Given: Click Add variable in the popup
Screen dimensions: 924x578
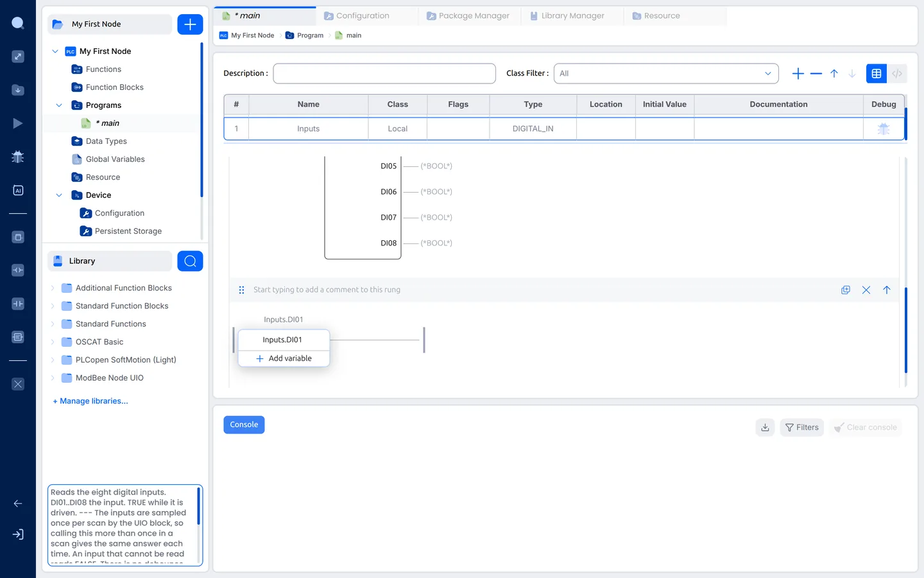Looking at the screenshot, I should (x=284, y=358).
